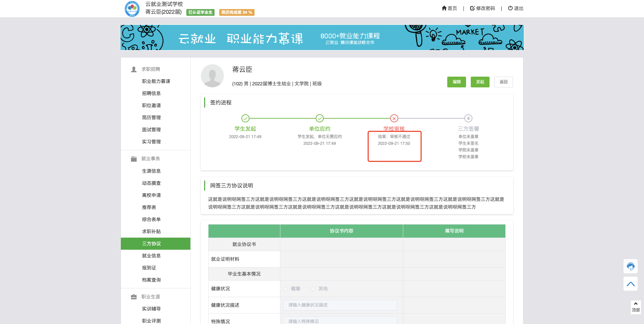644x324 pixels.
Task: Click the 退出 logout link
Action: click(515, 8)
